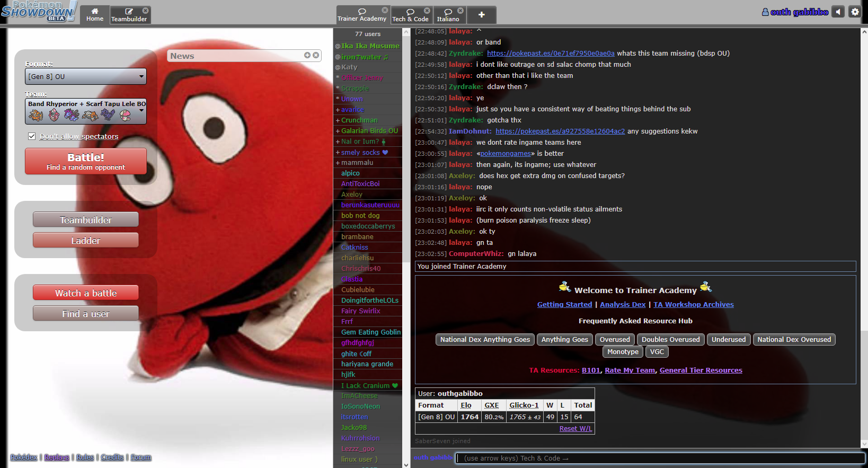Open the pokemongames room link
The image size is (868, 468).
click(506, 153)
